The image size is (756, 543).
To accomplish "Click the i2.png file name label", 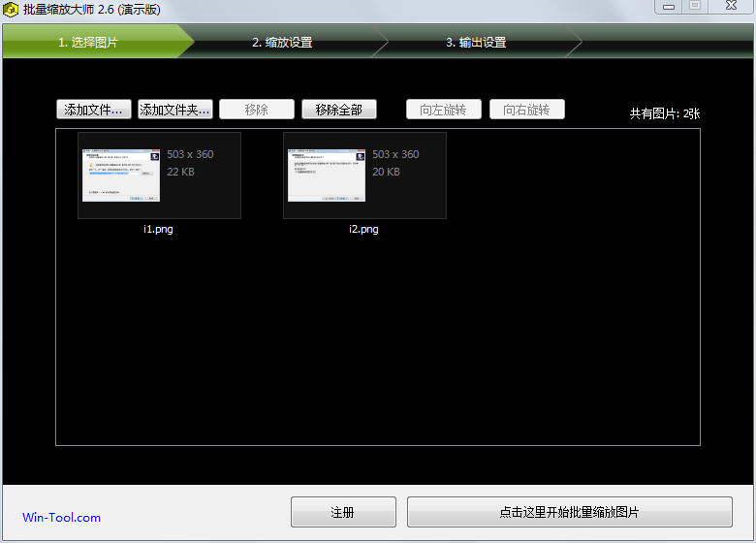I will point(363,229).
